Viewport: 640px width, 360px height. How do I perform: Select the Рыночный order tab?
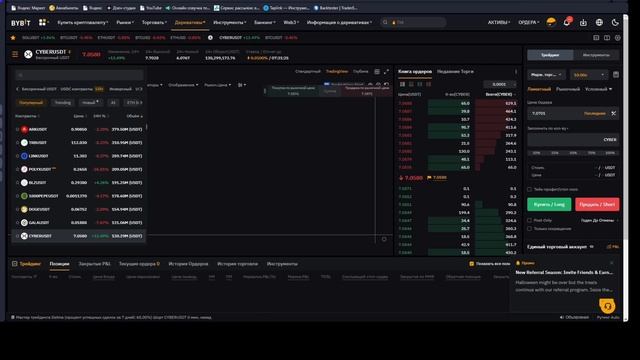[568, 89]
